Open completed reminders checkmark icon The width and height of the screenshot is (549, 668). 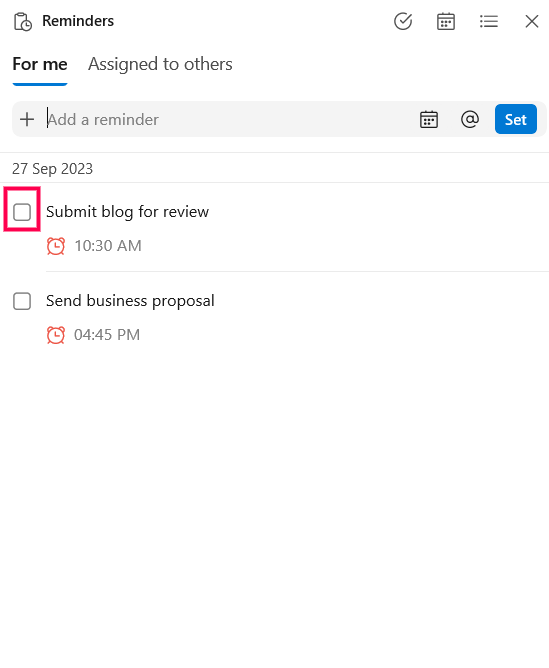pyautogui.click(x=403, y=21)
